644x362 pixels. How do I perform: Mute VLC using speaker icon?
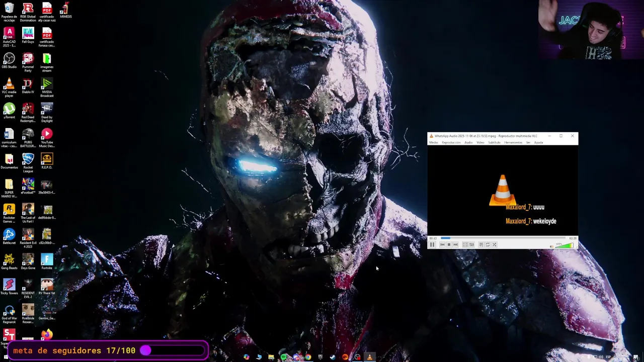pyautogui.click(x=551, y=246)
